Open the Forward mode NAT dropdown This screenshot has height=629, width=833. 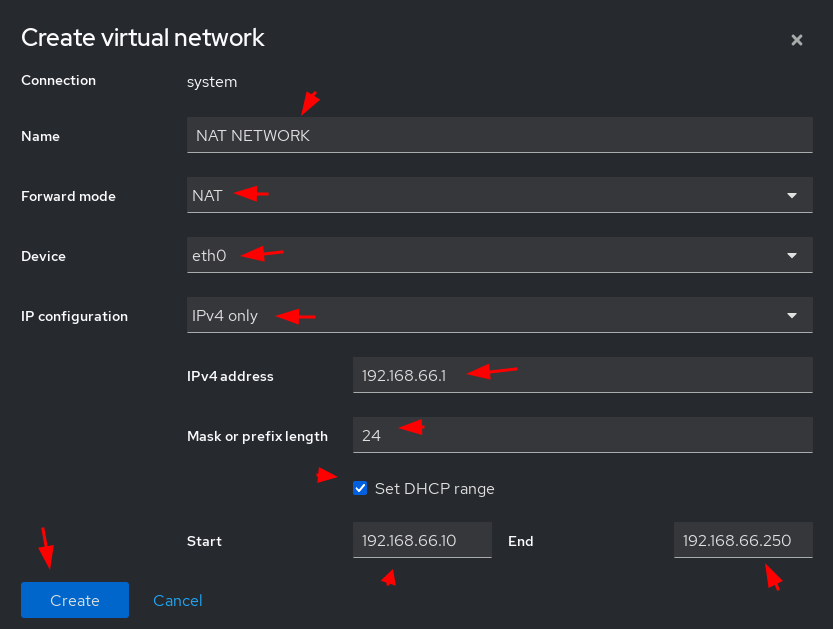pyautogui.click(x=499, y=195)
